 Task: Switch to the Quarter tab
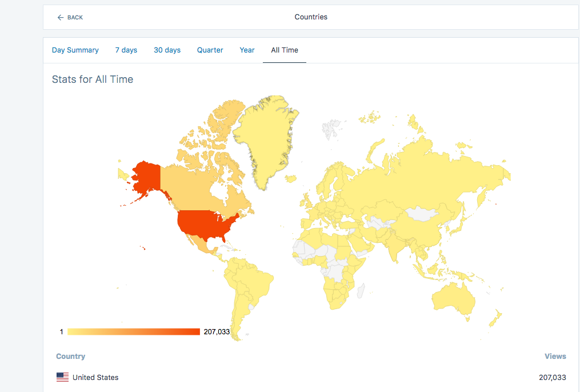pos(210,50)
